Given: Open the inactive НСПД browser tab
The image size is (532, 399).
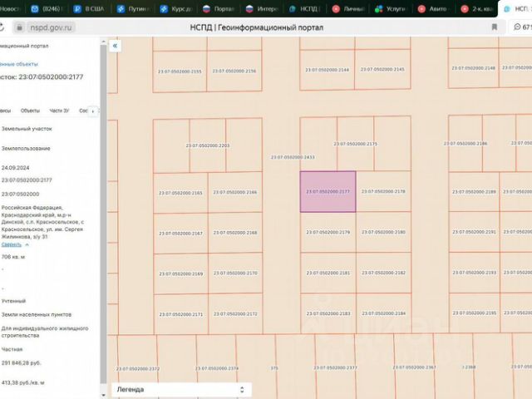Looking at the screenshot, I should coord(305,9).
